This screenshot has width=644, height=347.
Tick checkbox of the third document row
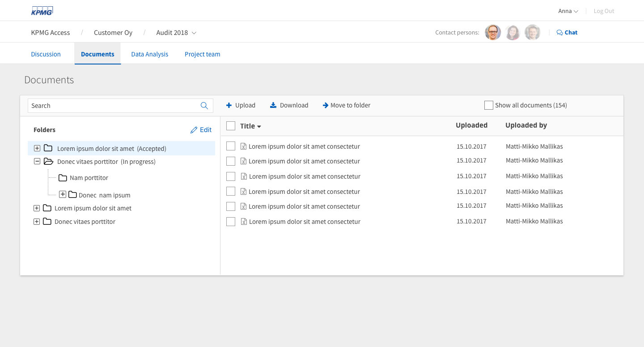coord(231,176)
